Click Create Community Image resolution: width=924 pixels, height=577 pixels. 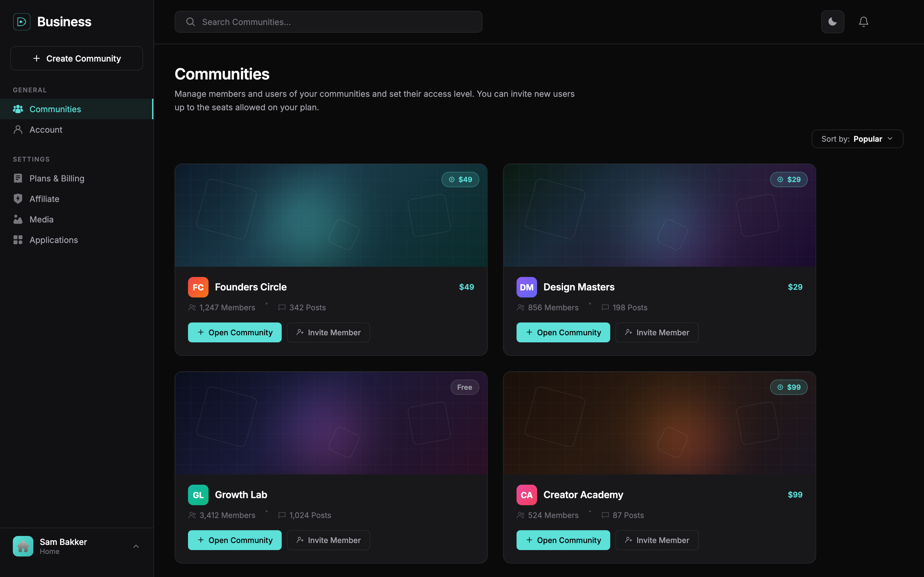pos(76,58)
